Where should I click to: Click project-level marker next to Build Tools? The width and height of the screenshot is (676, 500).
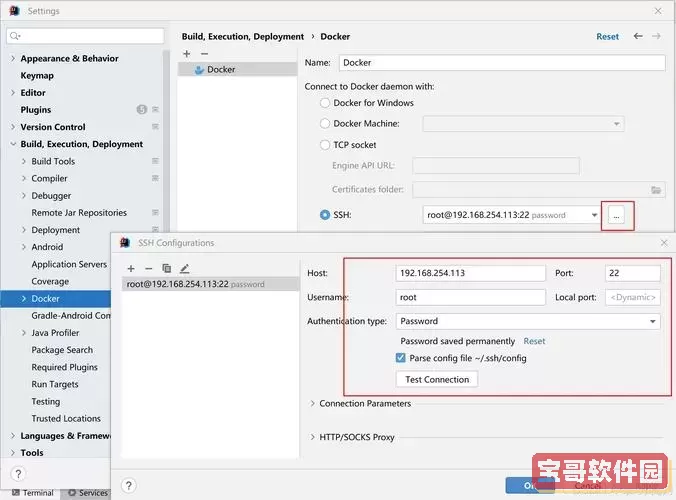pos(155,161)
